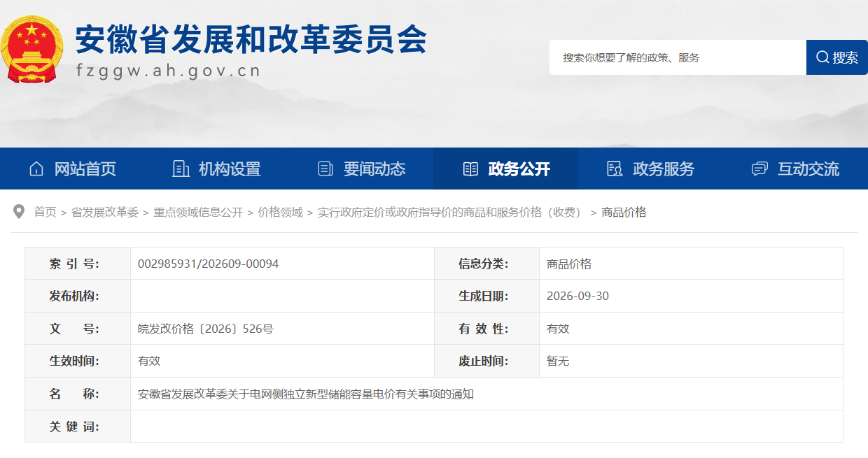Focus the policy search input field
This screenshot has height=458, width=868.
(678, 57)
